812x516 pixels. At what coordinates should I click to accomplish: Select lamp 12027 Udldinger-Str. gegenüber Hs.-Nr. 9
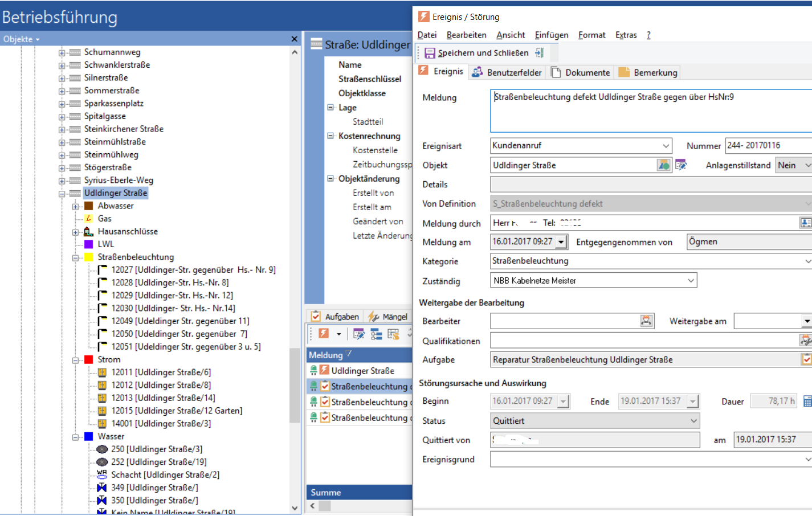coord(193,270)
